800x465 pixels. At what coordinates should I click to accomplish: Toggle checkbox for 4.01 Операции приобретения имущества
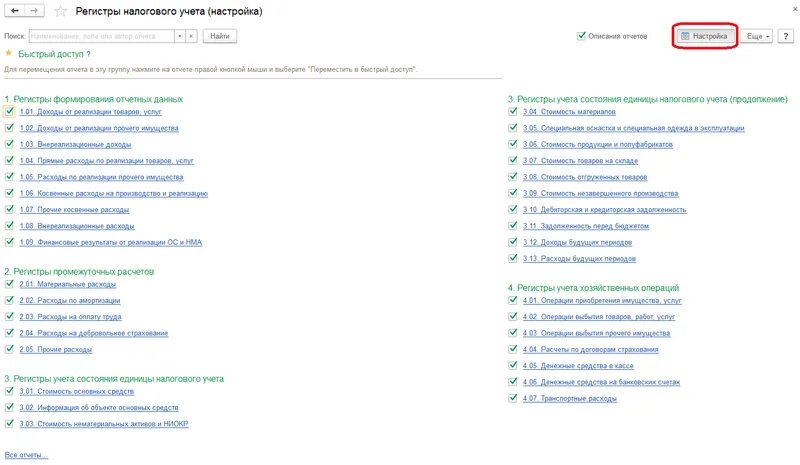[513, 300]
